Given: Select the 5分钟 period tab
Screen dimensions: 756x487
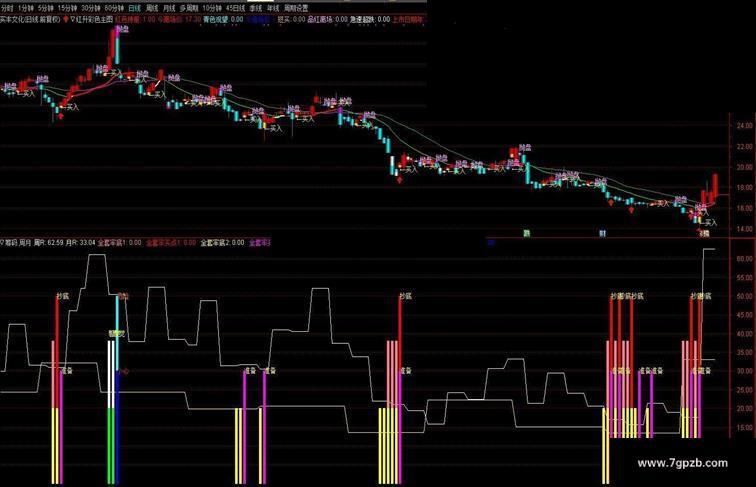Looking at the screenshot, I should [45, 8].
